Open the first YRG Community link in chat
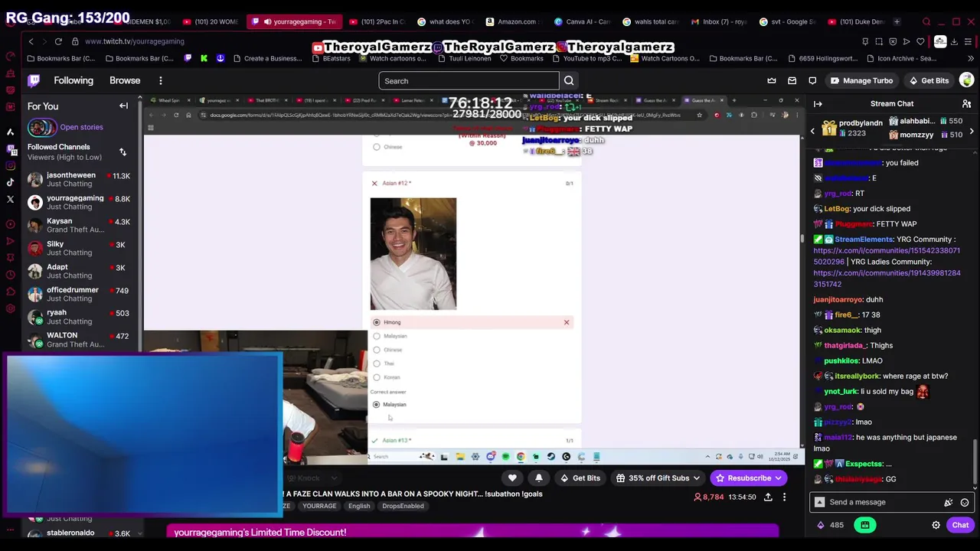980x551 pixels. tap(887, 256)
